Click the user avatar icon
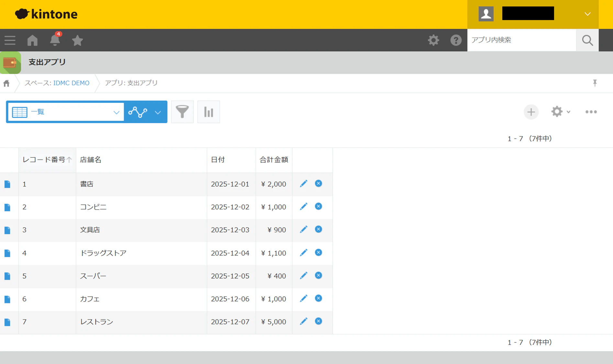Image resolution: width=613 pixels, height=364 pixels. tap(486, 14)
